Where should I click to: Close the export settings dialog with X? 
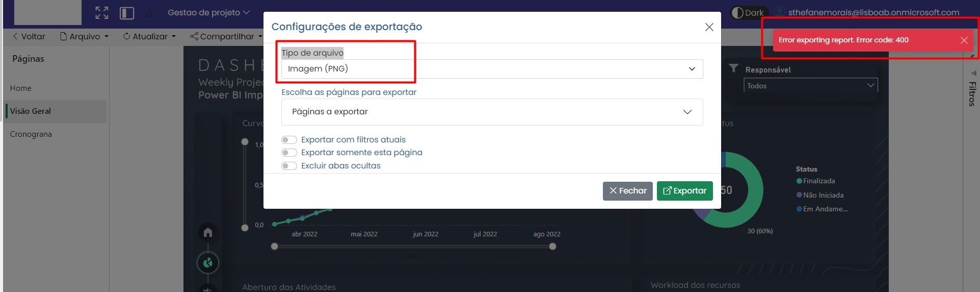709,27
